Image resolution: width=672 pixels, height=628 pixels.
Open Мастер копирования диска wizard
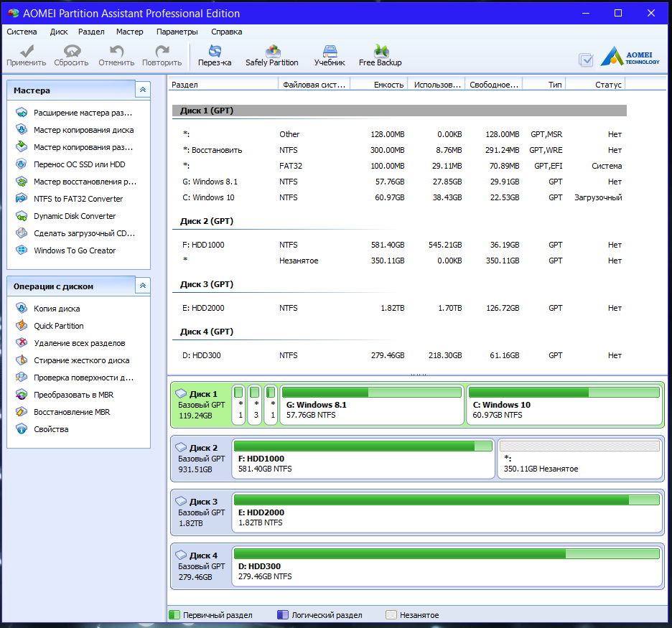point(75,130)
